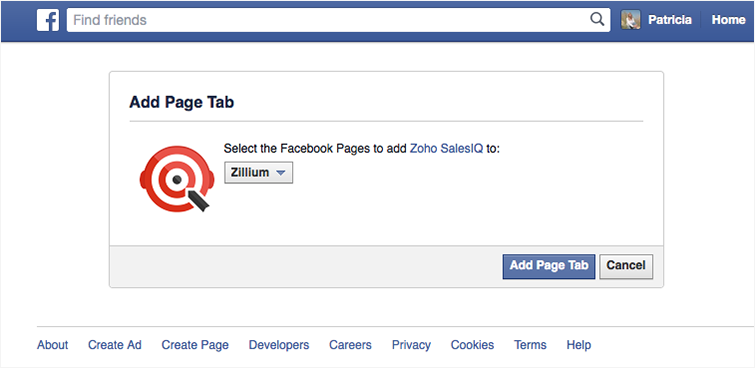
Task: Open the Careers footer link
Action: point(350,345)
